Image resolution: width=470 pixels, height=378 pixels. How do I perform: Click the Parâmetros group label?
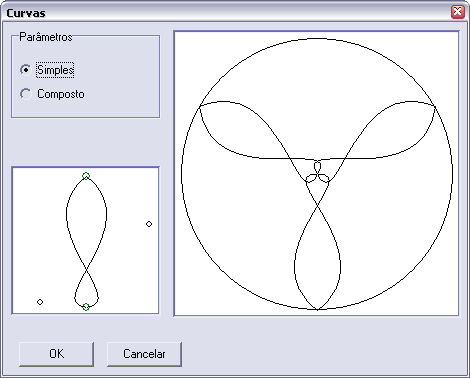pyautogui.click(x=46, y=37)
